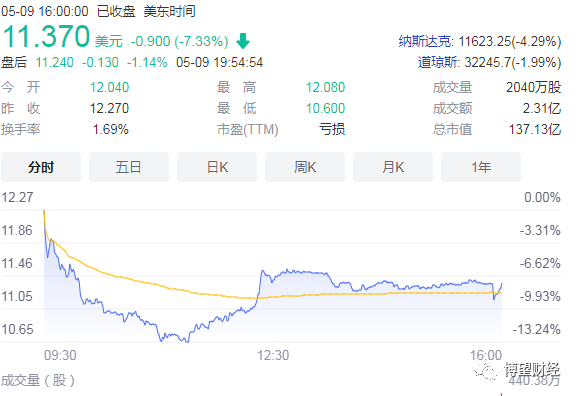The height and width of the screenshot is (396, 578).
Task: Click the Dow Jones value 32245.7(-1.99%)
Action: (x=513, y=62)
